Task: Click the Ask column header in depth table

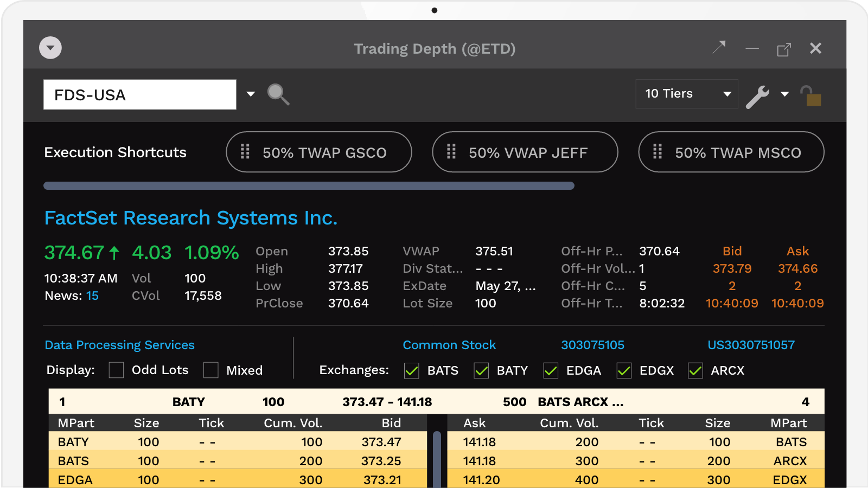Action: (475, 423)
